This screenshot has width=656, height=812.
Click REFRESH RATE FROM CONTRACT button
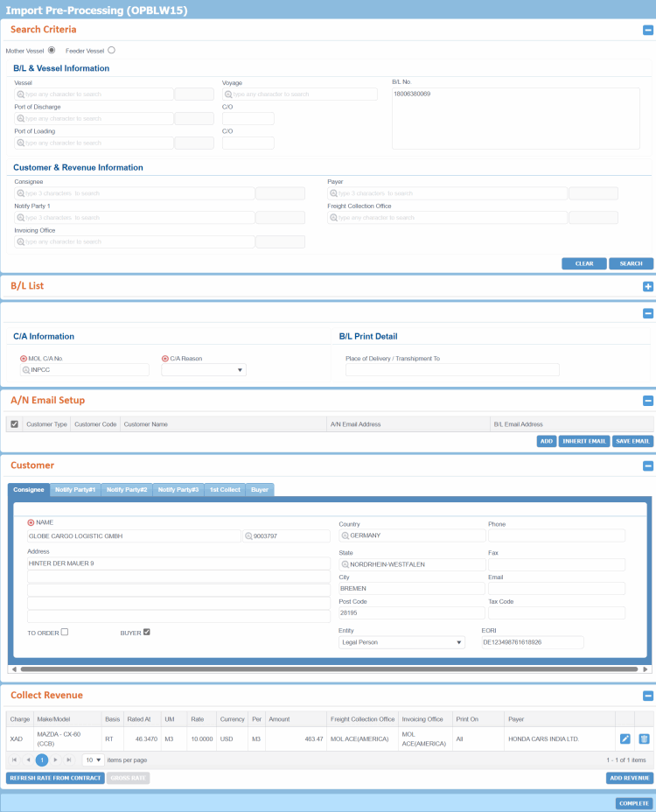pos(55,779)
